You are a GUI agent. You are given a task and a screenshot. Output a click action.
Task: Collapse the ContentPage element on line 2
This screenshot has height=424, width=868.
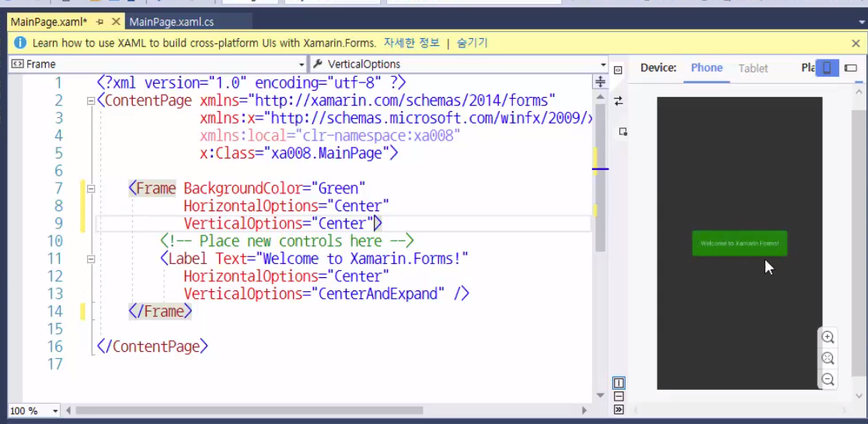(91, 101)
